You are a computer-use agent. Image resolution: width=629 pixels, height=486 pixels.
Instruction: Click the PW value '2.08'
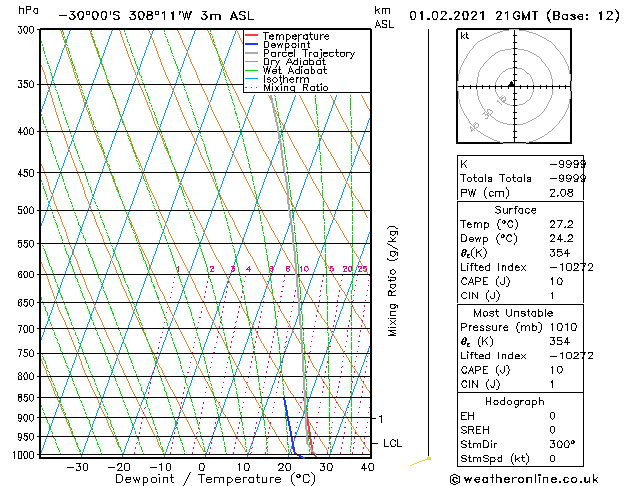click(x=561, y=193)
